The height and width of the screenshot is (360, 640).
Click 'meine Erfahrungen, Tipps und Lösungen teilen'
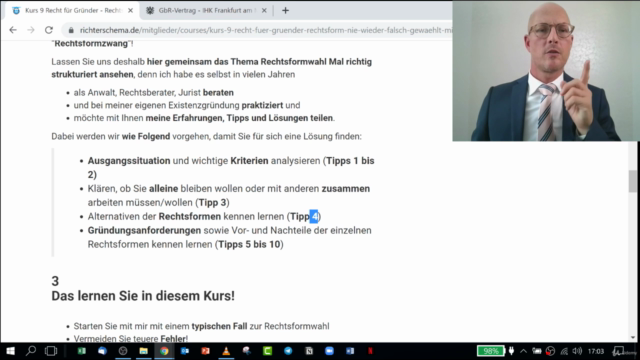pyautogui.click(x=239, y=118)
